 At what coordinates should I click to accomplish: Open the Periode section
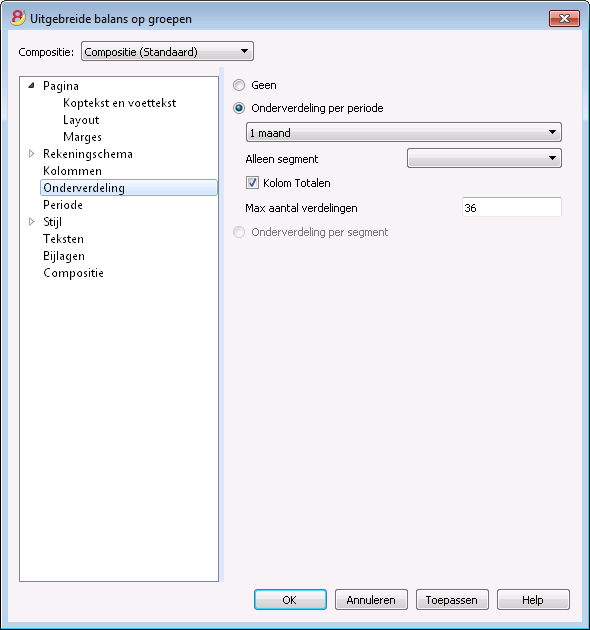click(x=63, y=205)
